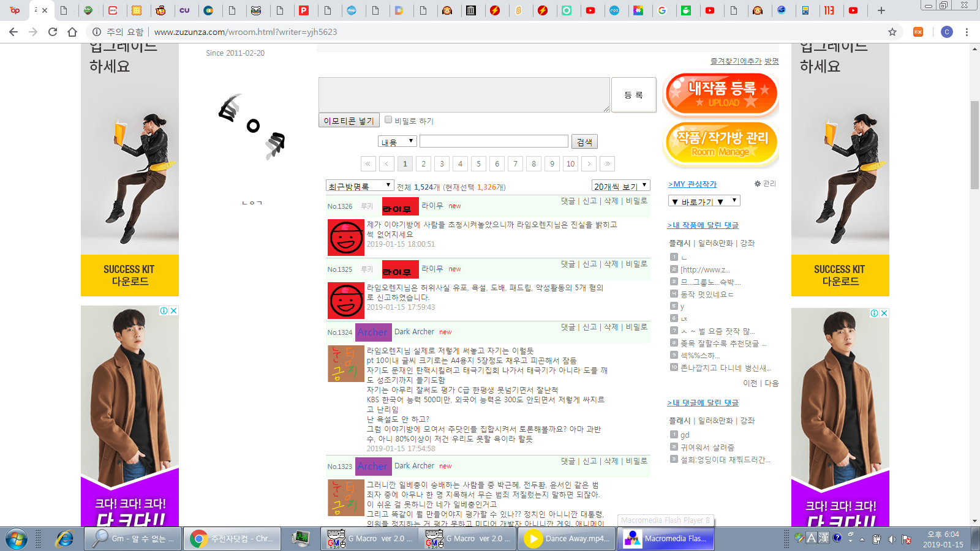Go to next guestbook page arrow
Viewport: 980px width, 551px height.
point(589,163)
